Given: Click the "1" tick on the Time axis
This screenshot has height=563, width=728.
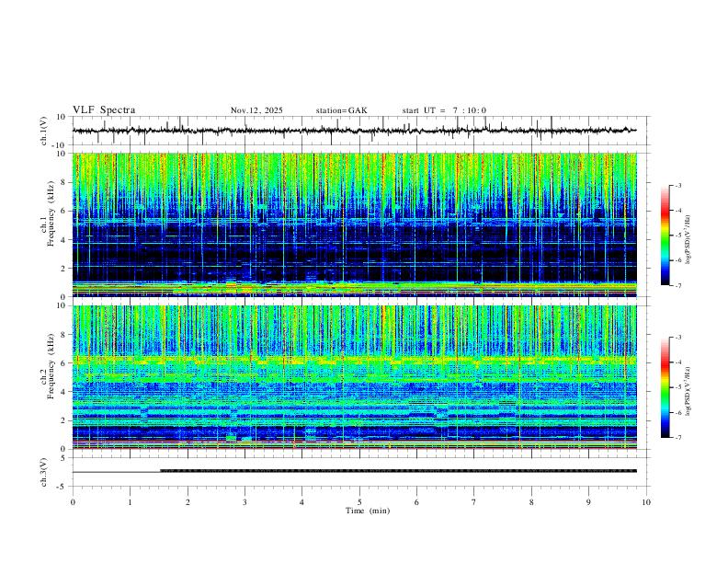Looking at the screenshot, I should click(x=130, y=502).
